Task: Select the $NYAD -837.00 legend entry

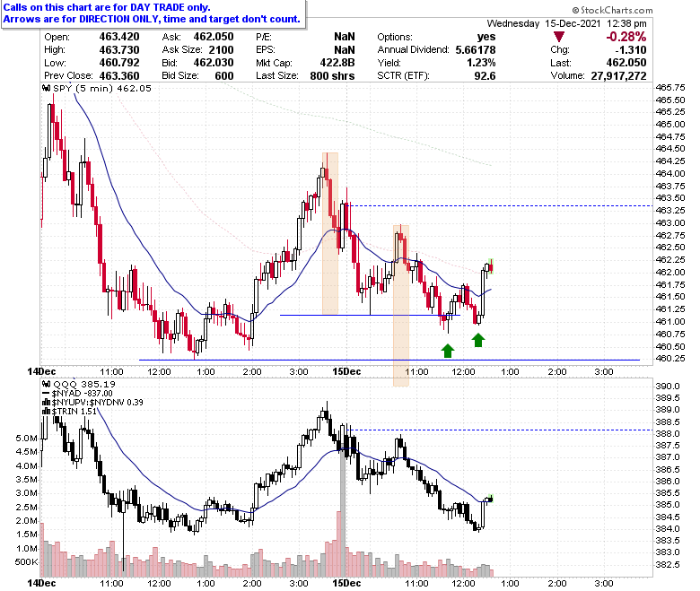Action: click(x=83, y=394)
